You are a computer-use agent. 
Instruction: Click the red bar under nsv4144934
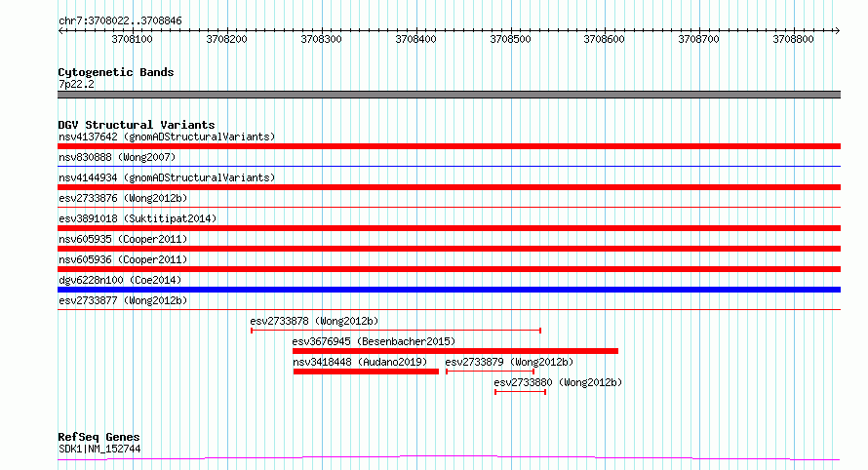click(449, 187)
